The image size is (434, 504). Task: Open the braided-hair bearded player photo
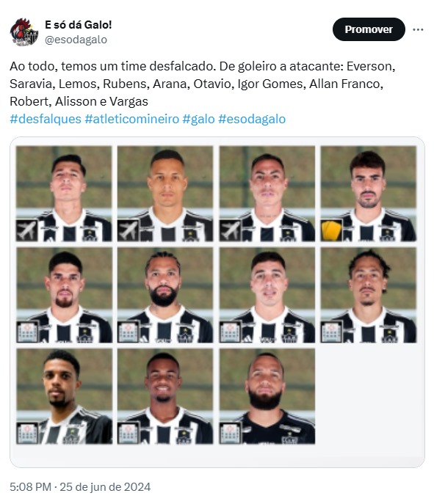click(x=165, y=295)
